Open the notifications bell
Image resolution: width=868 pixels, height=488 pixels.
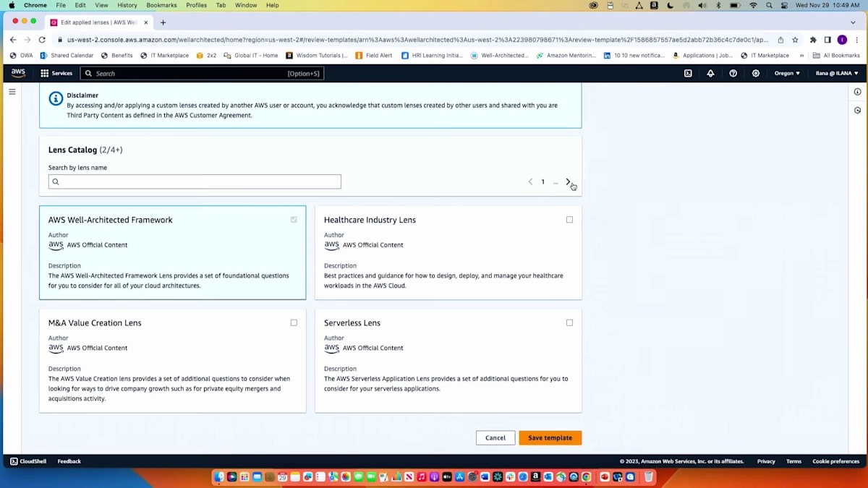pos(710,73)
